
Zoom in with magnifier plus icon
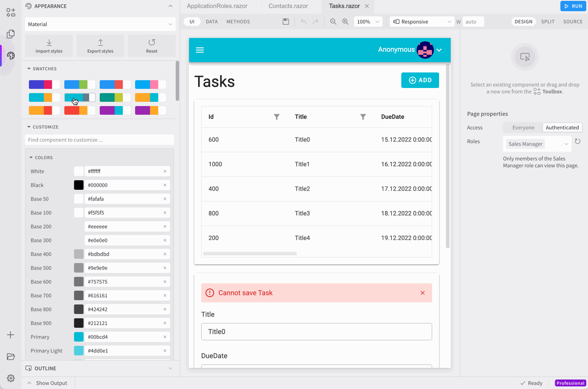[x=345, y=22]
